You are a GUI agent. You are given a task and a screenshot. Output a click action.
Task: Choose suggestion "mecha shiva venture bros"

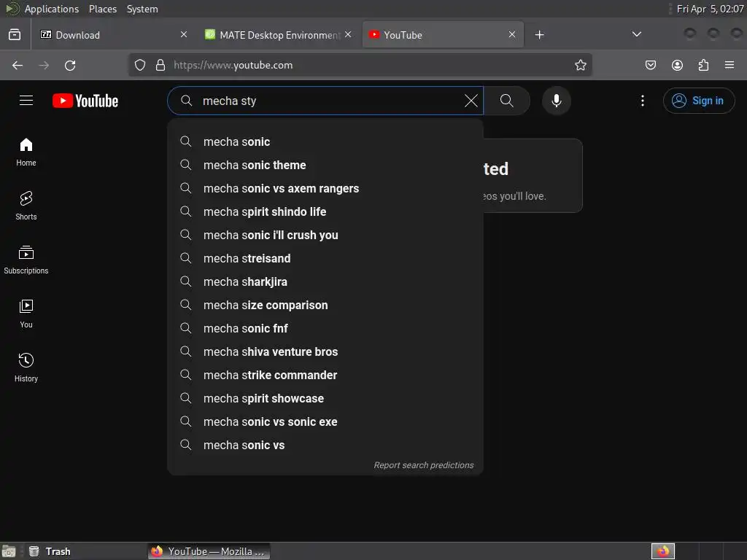click(325, 352)
